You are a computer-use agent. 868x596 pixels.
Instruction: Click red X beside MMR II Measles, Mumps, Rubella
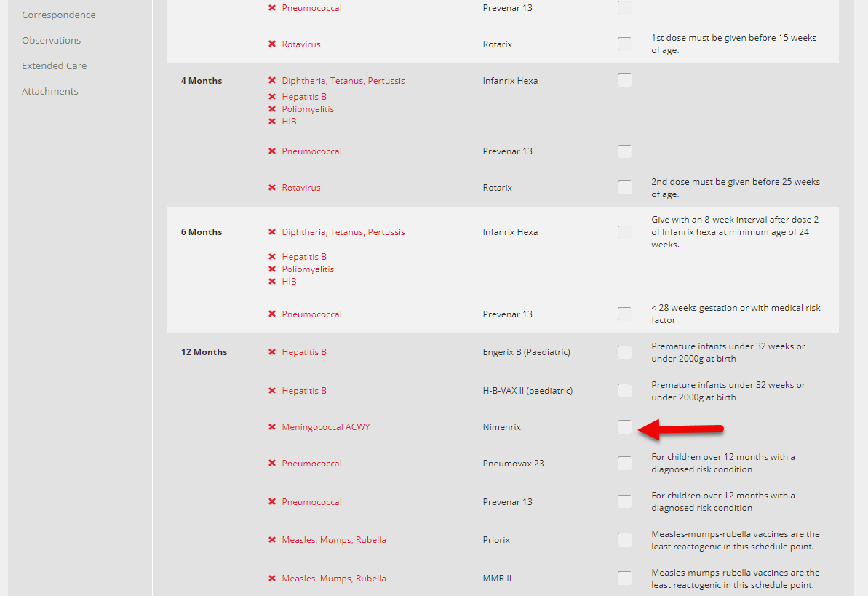[272, 579]
